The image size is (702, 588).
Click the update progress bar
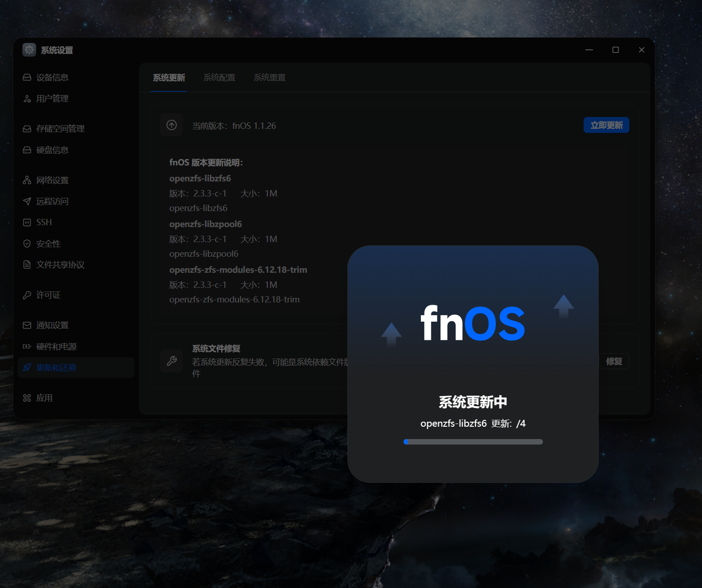[473, 442]
